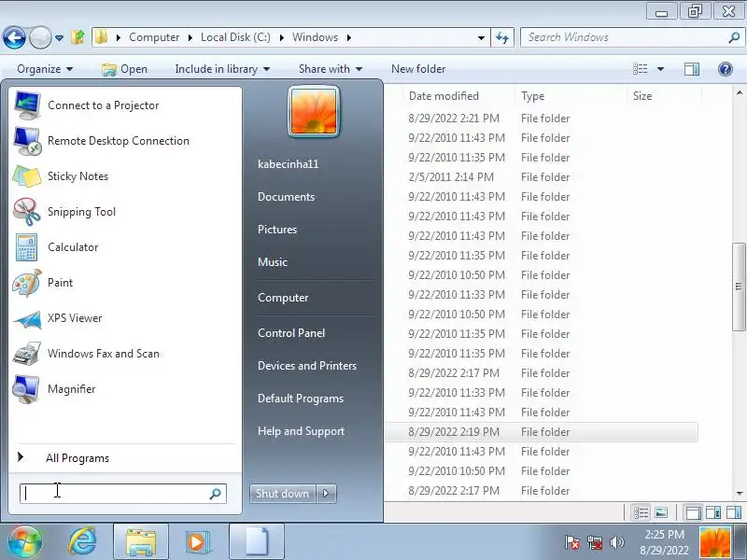Viewport: 747px width, 560px height.
Task: Click the Shut down button
Action: point(283,494)
